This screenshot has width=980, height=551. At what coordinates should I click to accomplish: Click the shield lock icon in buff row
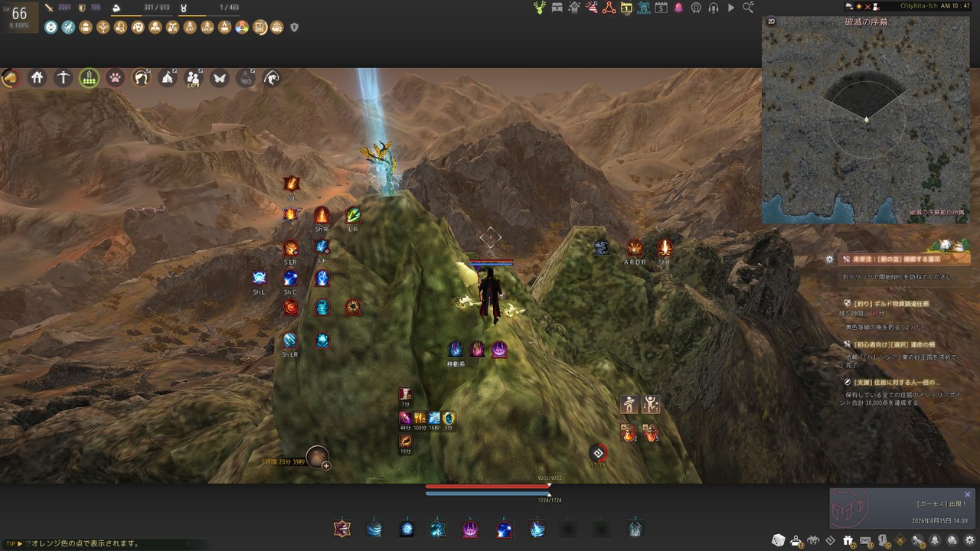click(x=294, y=28)
